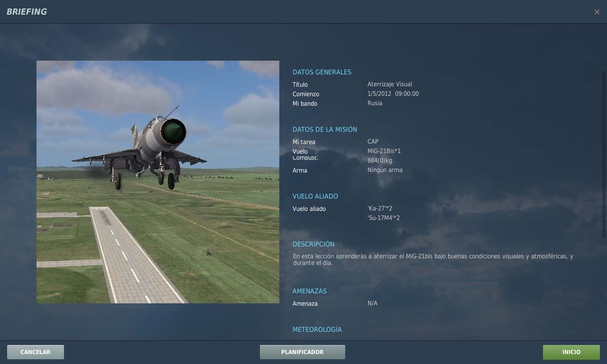Click the MiG-21 landing briefing image
The width and height of the screenshot is (607, 364).
(x=158, y=182)
